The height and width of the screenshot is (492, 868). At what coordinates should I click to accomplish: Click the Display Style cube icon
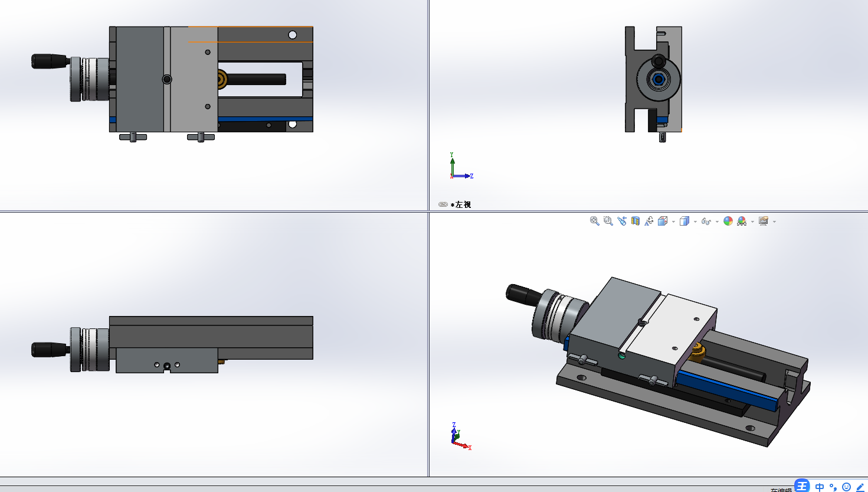click(684, 221)
